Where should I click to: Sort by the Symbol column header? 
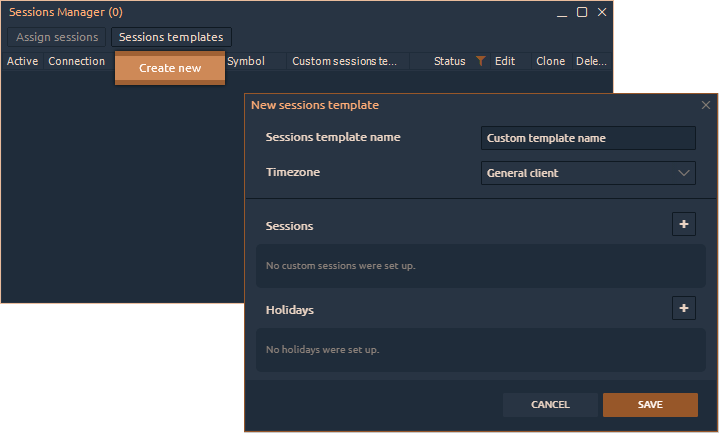[246, 61]
